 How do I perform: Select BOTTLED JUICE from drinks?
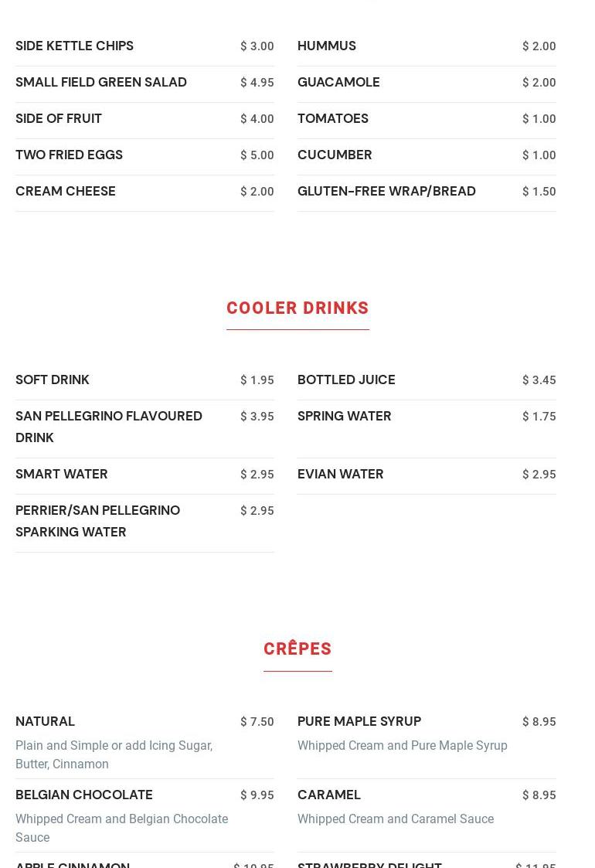[x=346, y=380]
